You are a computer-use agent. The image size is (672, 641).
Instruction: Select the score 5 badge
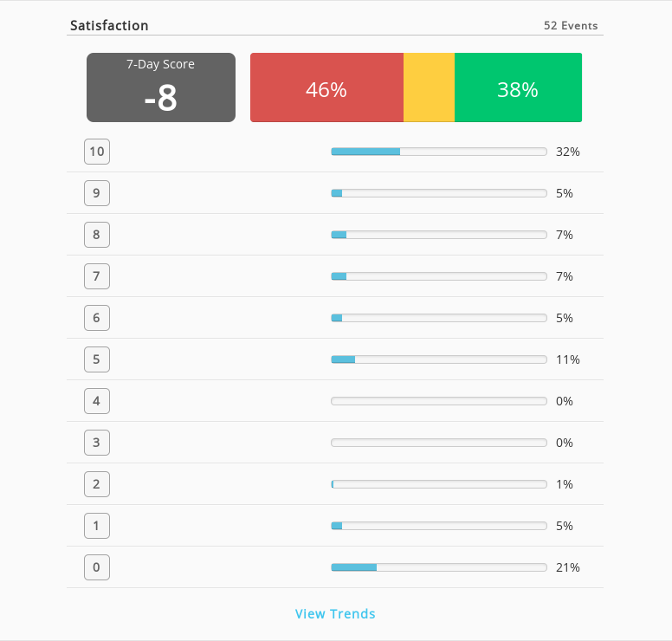point(97,359)
